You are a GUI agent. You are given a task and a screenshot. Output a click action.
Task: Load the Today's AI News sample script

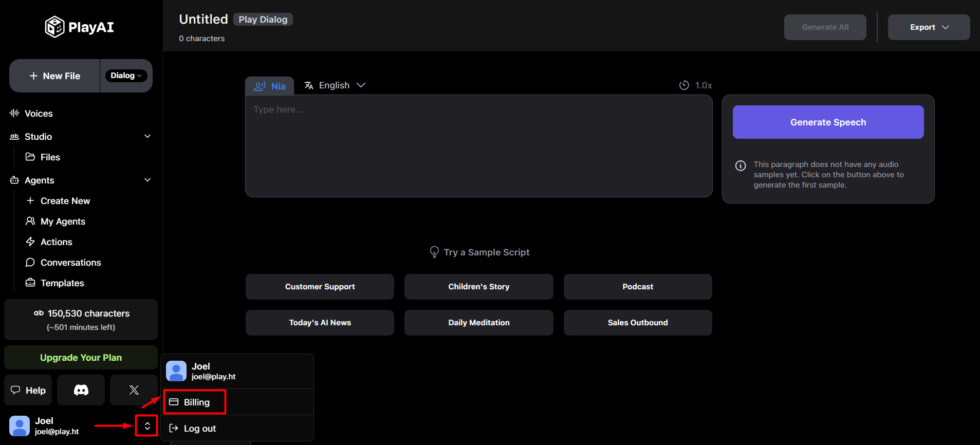tap(320, 322)
